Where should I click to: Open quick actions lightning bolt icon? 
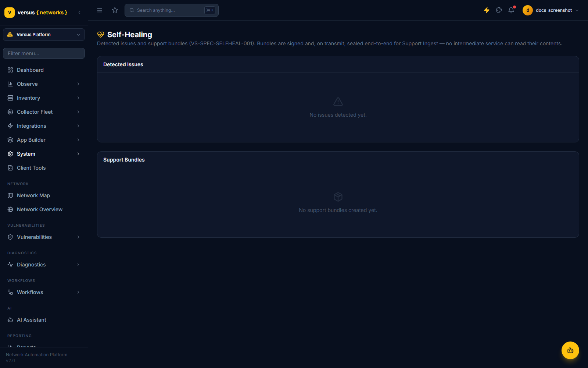point(487,10)
